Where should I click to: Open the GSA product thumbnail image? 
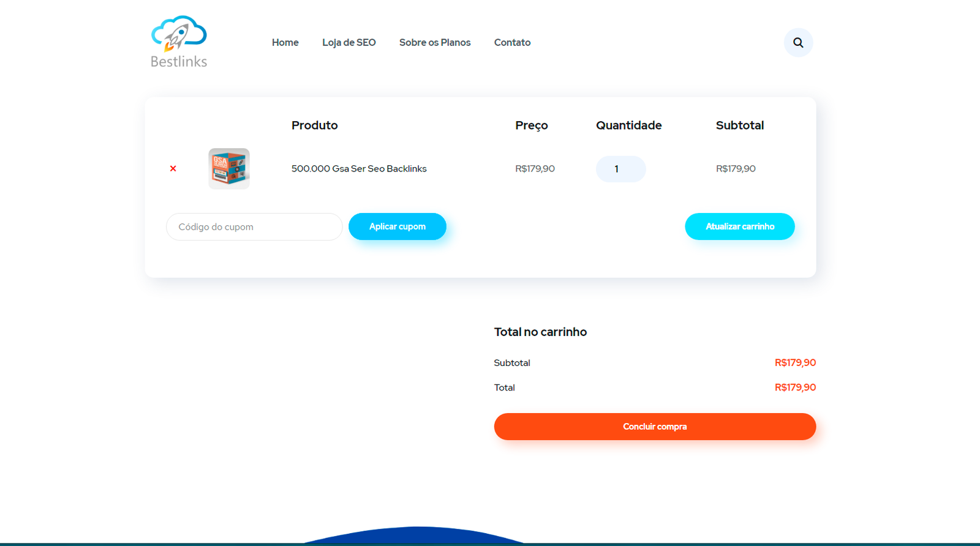229,168
